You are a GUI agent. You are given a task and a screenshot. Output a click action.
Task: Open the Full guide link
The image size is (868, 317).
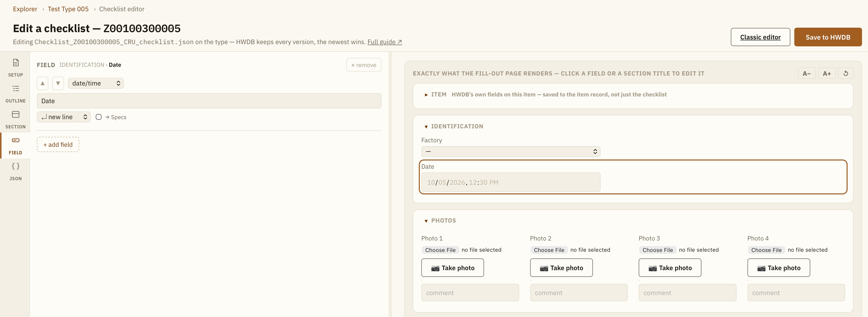pos(384,42)
